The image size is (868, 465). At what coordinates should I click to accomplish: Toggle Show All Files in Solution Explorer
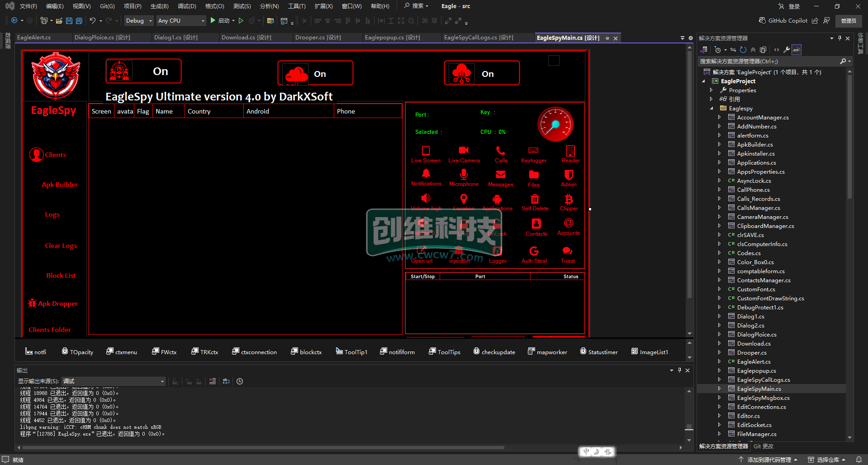(x=763, y=50)
